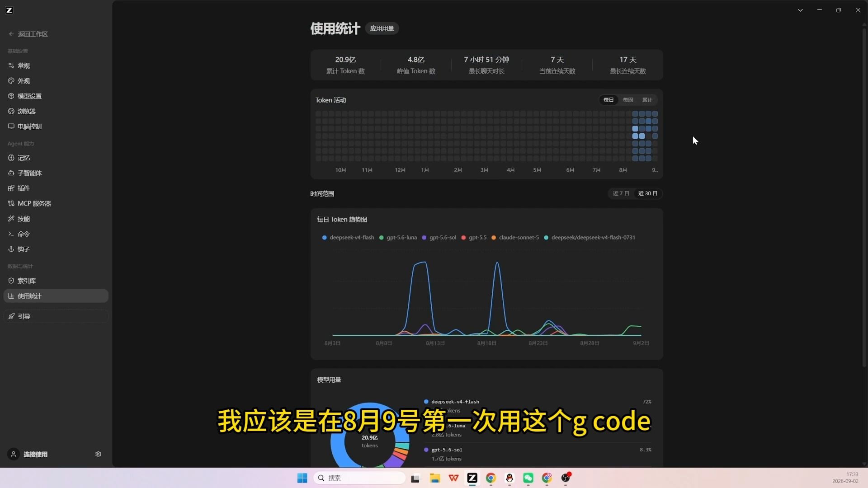Open 常规 general settings

(x=56, y=66)
